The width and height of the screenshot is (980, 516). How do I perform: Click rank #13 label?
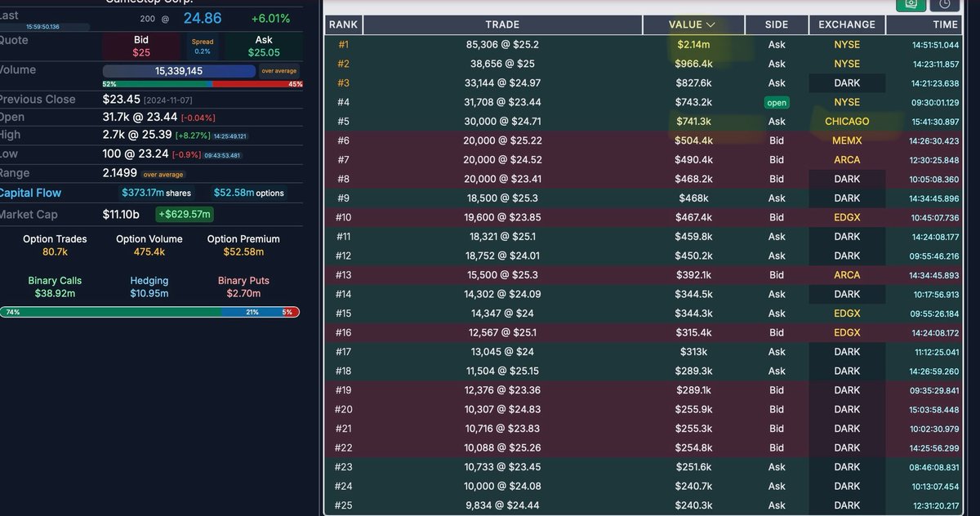[x=343, y=275]
